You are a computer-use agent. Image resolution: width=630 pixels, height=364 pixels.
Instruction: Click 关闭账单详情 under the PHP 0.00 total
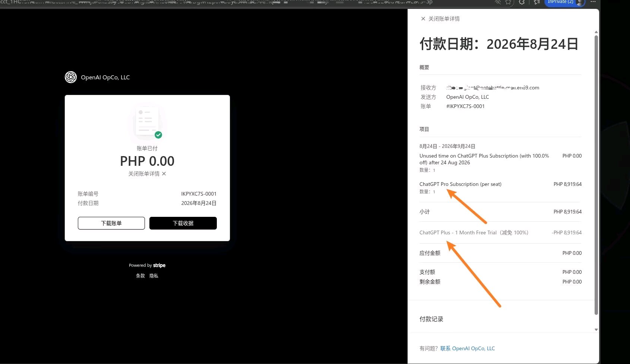pyautogui.click(x=147, y=174)
